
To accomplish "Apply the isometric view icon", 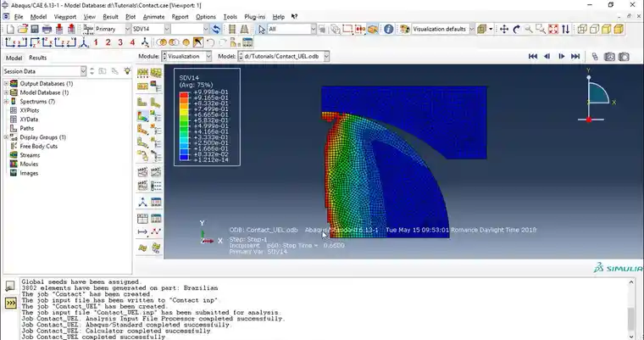I will pyautogui.click(x=84, y=42).
